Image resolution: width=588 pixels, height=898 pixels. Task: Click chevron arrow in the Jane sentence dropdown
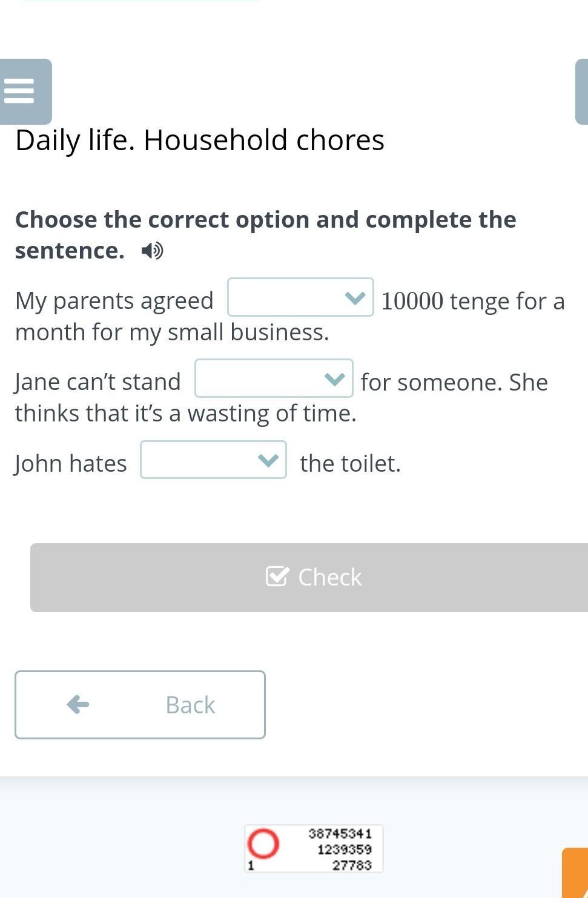point(334,378)
